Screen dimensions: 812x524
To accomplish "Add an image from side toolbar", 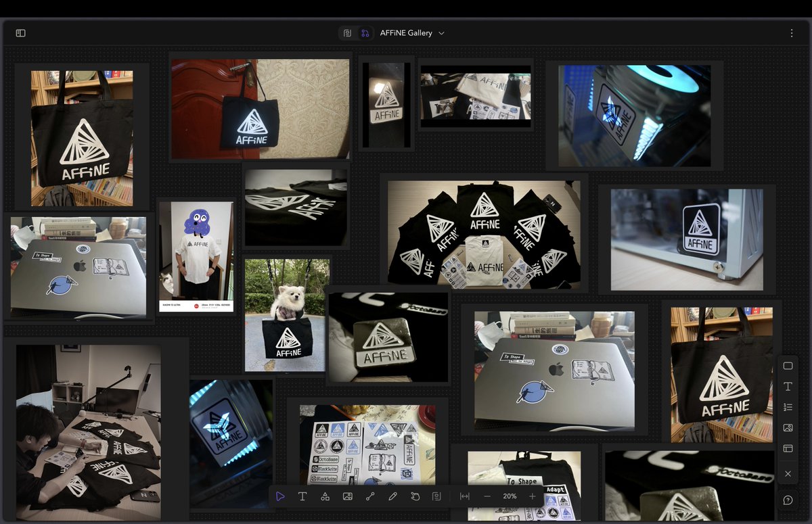I will [788, 428].
